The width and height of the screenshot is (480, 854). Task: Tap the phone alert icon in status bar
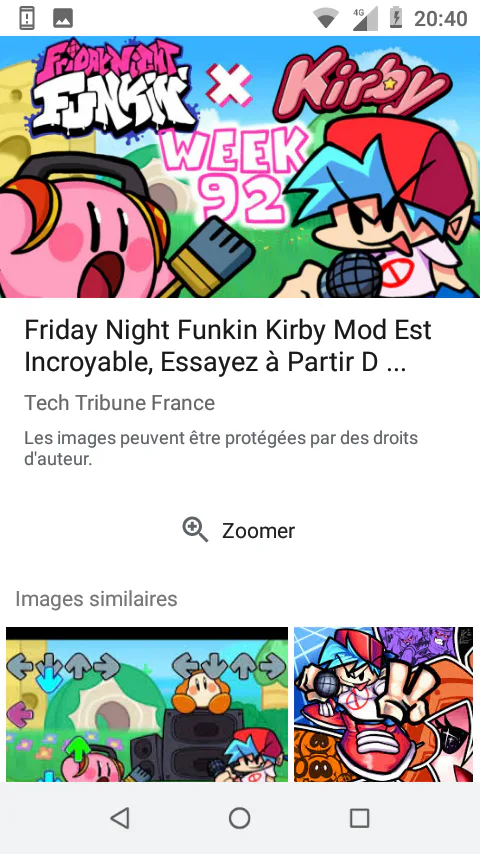[x=27, y=19]
